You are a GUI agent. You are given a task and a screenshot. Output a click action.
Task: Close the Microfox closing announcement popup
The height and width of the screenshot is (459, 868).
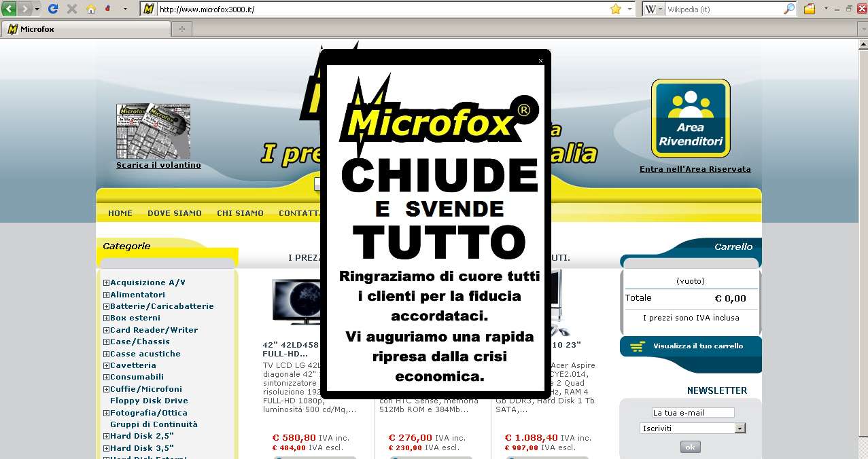click(x=540, y=60)
